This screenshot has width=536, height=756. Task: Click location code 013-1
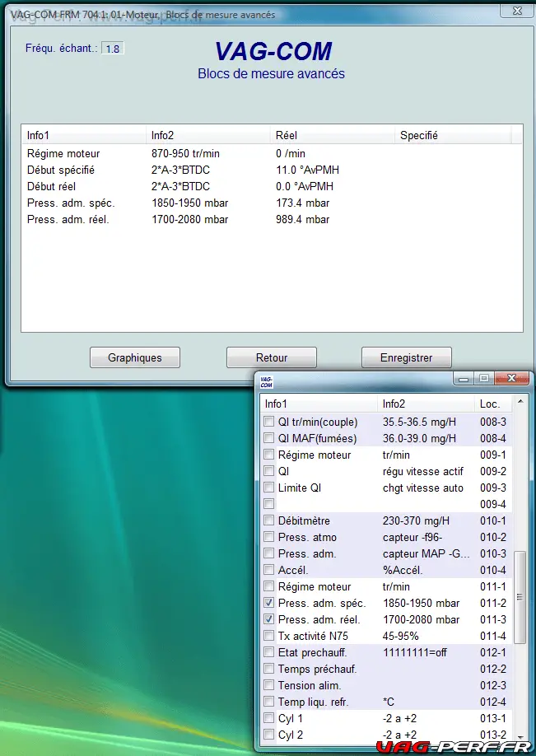point(493,718)
